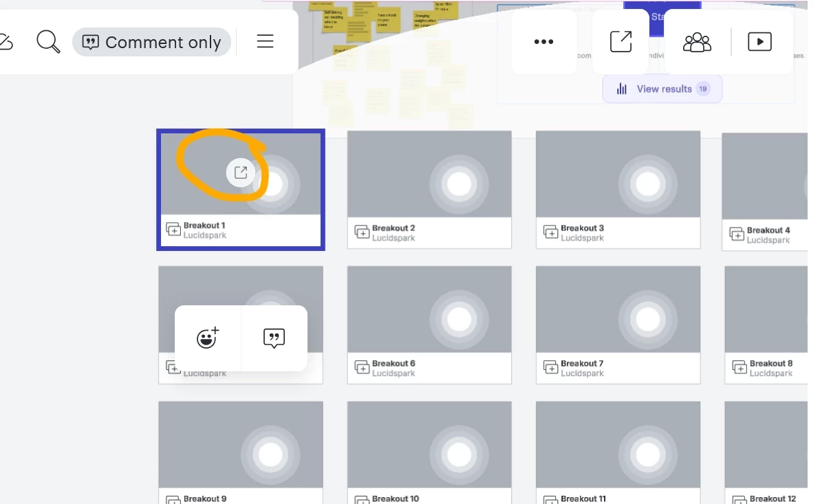Click the board icon beside Breakout 8

tap(740, 368)
